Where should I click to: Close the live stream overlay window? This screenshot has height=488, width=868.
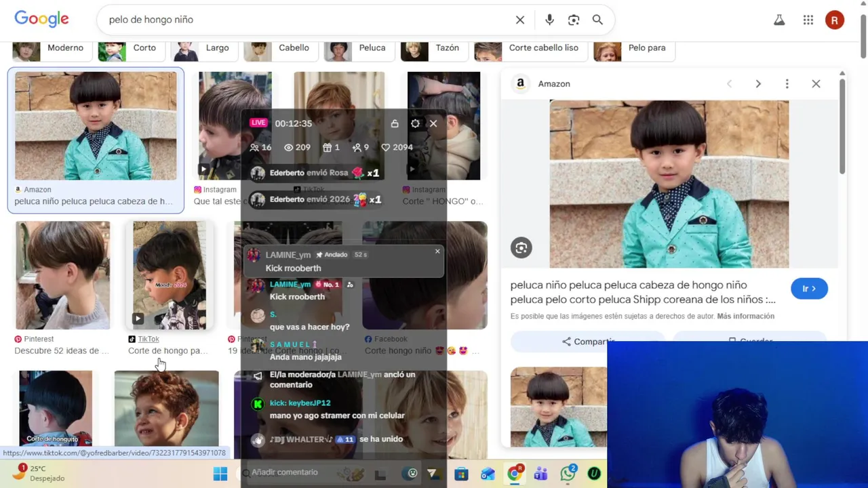pos(433,123)
